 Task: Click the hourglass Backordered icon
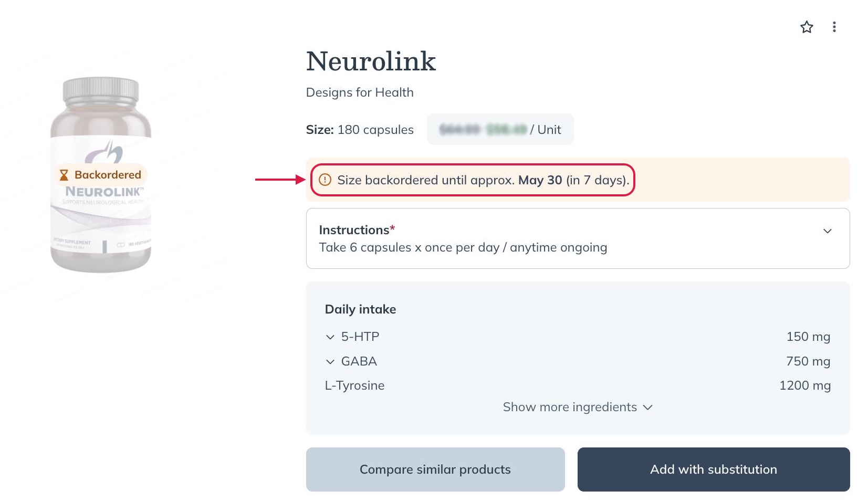64,175
